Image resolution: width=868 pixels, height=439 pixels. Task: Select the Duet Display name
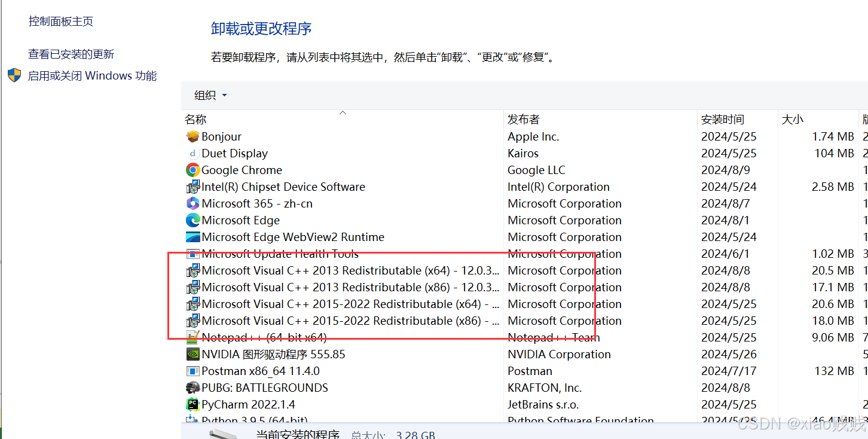[235, 154]
